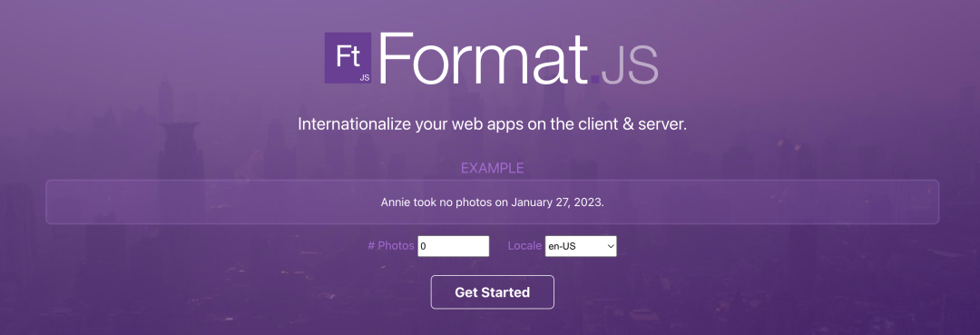Open the Locale select showing en-US
This screenshot has width=980, height=335.
coord(581,246)
